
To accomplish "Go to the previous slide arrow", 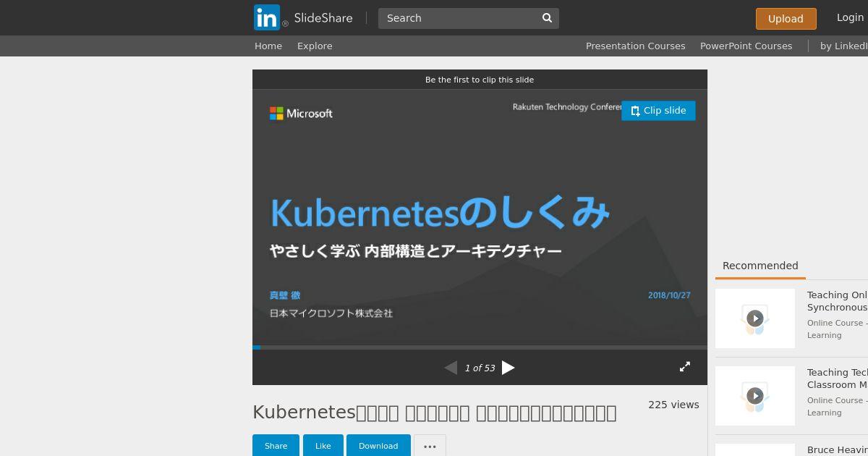I will click(451, 368).
